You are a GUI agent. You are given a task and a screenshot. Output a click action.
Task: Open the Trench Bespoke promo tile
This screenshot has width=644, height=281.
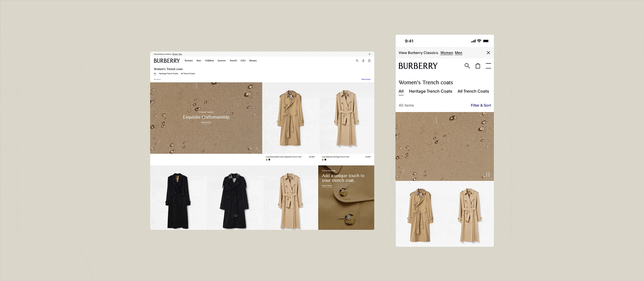[346, 198]
